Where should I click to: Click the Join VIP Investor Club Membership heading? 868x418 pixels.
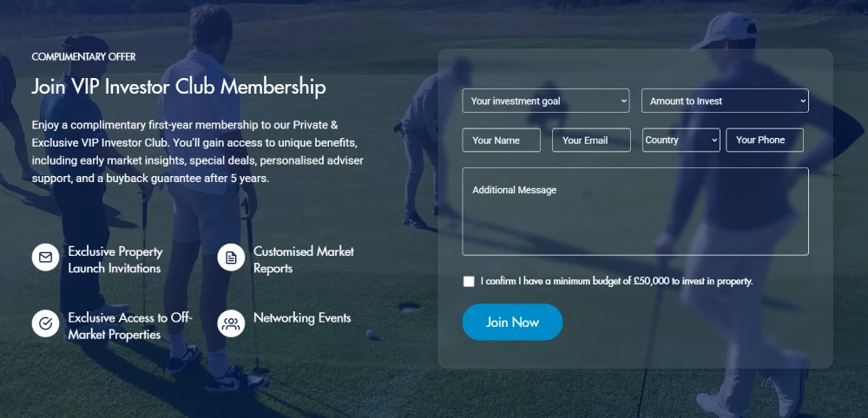[x=179, y=88]
